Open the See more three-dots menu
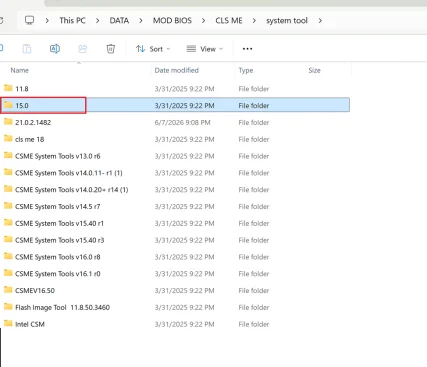The image size is (427, 367). point(247,49)
